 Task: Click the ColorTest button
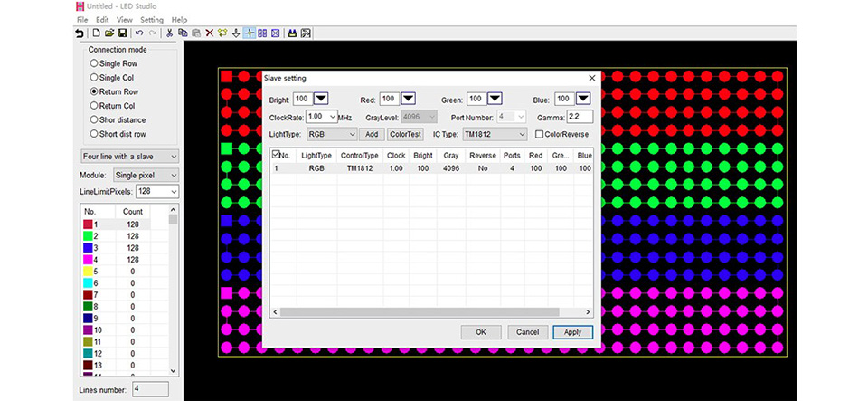pos(405,134)
